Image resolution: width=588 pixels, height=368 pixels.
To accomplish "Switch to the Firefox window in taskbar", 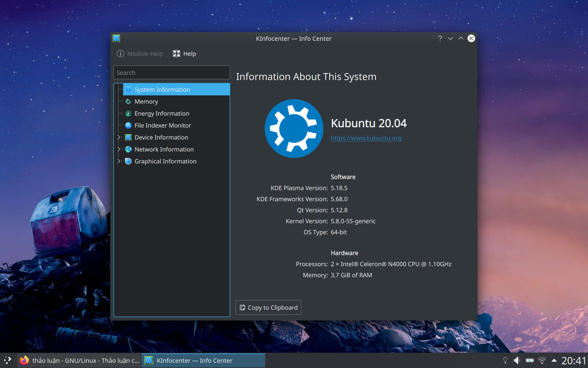I will [x=79, y=360].
